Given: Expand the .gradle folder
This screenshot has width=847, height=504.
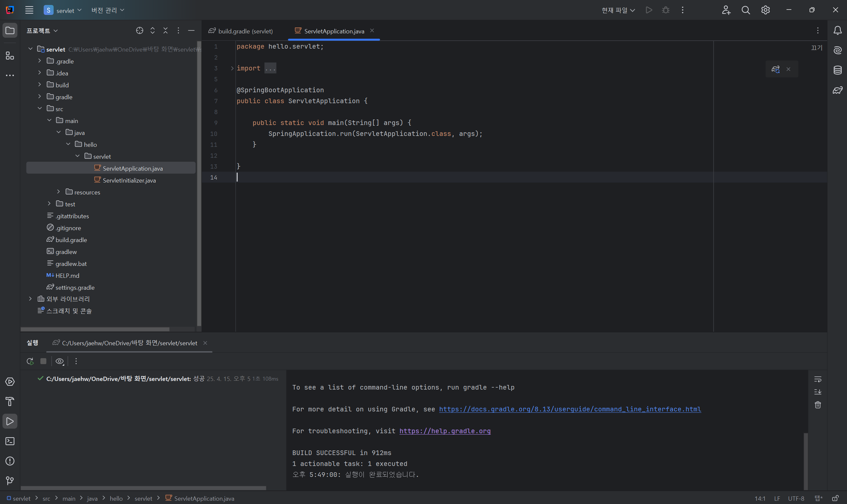Looking at the screenshot, I should tap(39, 61).
